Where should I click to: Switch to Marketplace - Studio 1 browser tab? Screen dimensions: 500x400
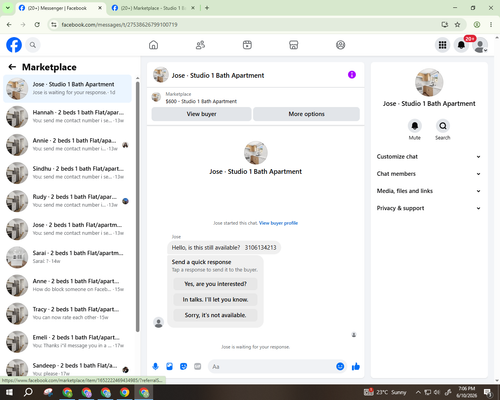coord(153,8)
